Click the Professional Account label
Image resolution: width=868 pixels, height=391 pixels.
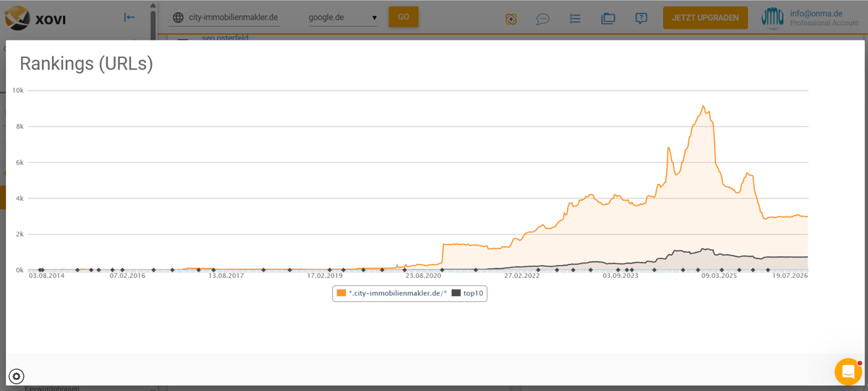coord(824,24)
